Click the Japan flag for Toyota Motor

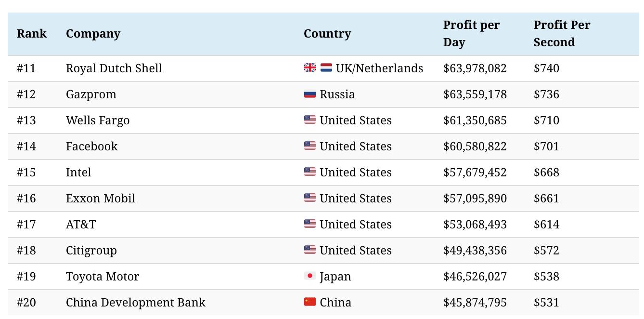[x=310, y=276]
